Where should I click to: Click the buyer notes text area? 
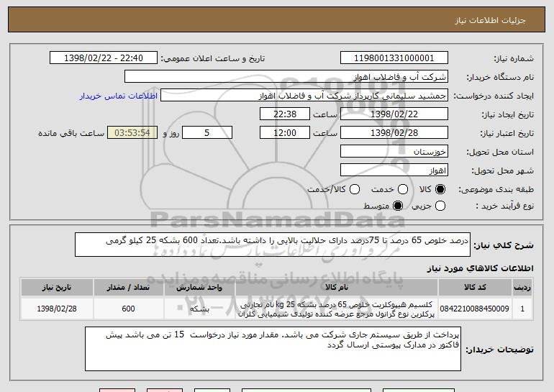click(273, 349)
